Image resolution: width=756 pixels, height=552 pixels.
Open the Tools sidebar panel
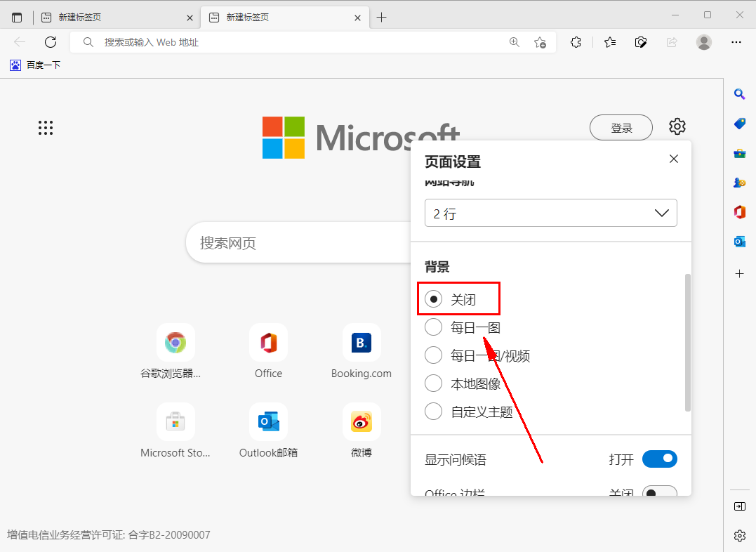(x=739, y=153)
